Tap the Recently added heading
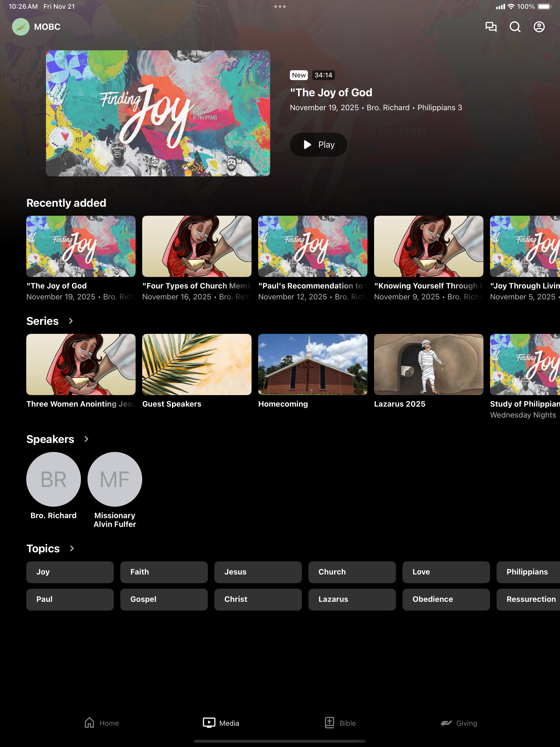Screen dimensions: 560x747 (x=66, y=203)
